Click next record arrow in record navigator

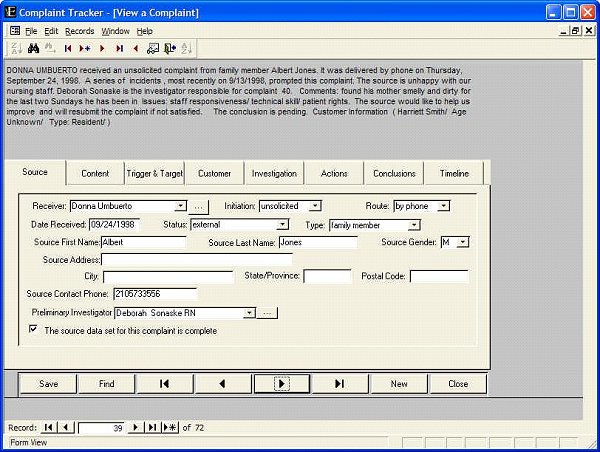pos(136,427)
